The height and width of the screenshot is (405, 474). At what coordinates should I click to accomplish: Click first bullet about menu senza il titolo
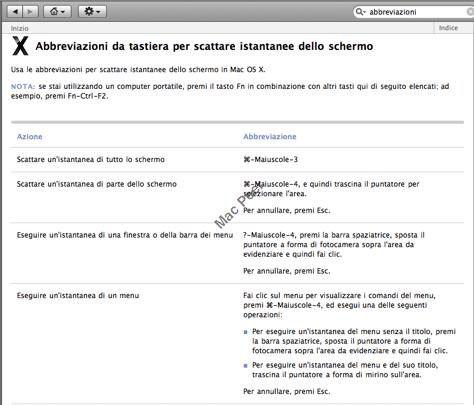click(350, 341)
